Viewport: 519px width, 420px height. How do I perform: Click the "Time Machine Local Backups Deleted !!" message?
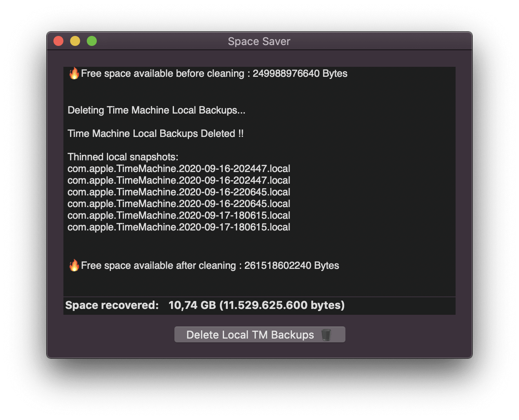point(156,134)
